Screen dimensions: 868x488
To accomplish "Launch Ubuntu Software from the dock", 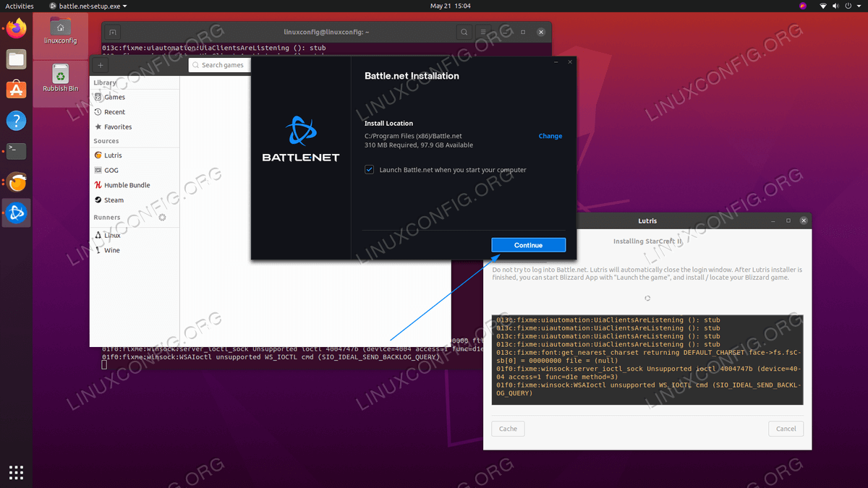I will (x=16, y=90).
